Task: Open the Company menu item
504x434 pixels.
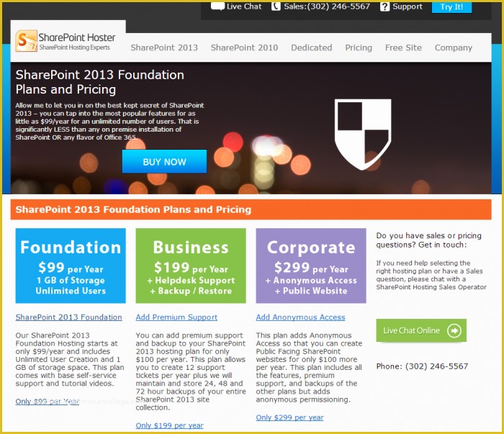Action: click(x=454, y=48)
